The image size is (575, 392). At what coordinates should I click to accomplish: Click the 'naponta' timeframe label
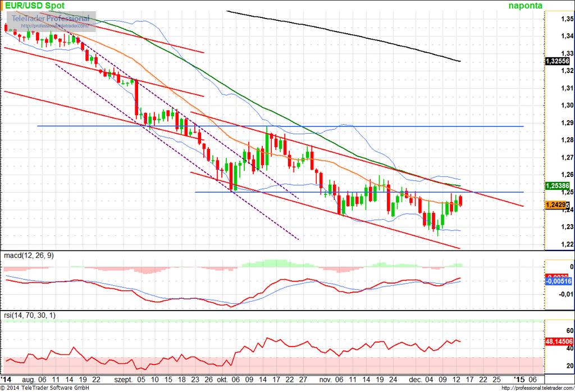pos(525,6)
